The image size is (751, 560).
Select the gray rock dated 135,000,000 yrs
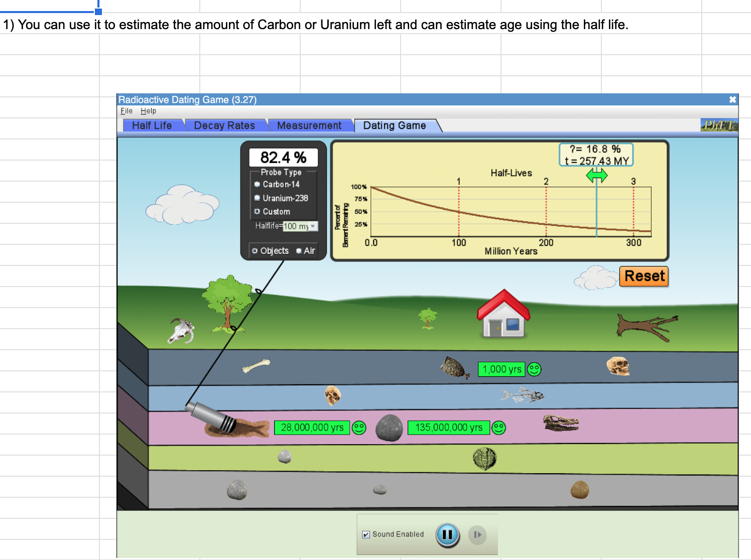(389, 428)
